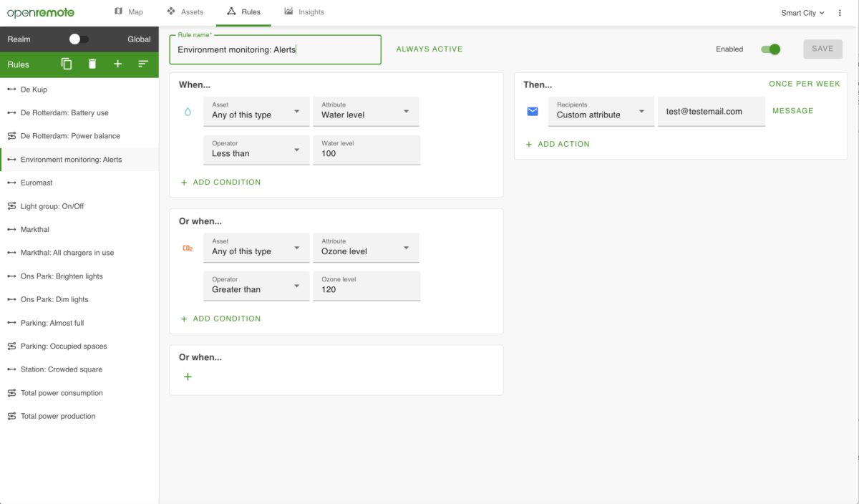This screenshot has height=504, width=859.
Task: Click the Water level value field
Action: coord(367,150)
